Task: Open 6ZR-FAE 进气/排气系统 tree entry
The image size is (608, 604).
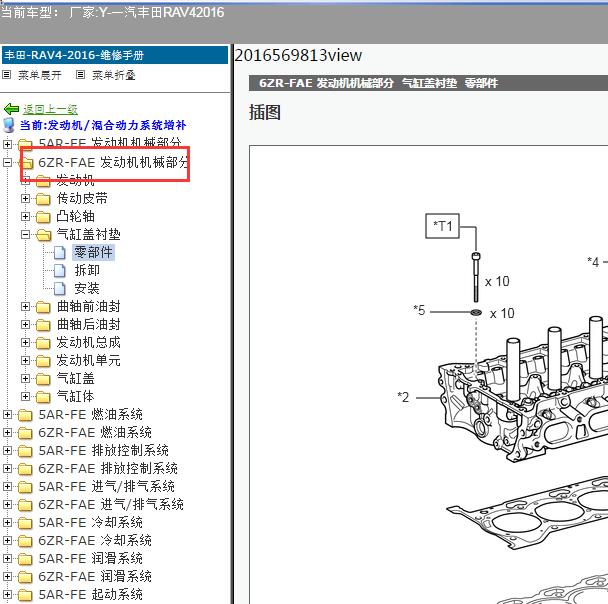Action: coord(111,505)
